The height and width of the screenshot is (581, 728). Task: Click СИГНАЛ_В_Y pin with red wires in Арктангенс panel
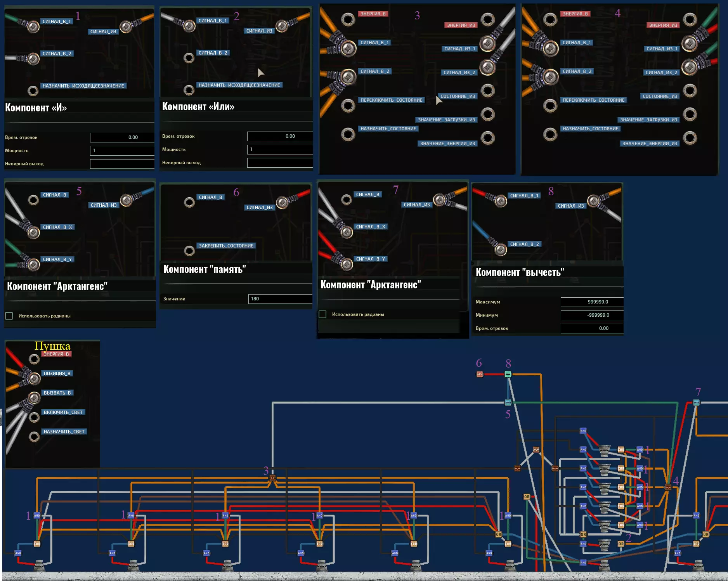click(347, 264)
